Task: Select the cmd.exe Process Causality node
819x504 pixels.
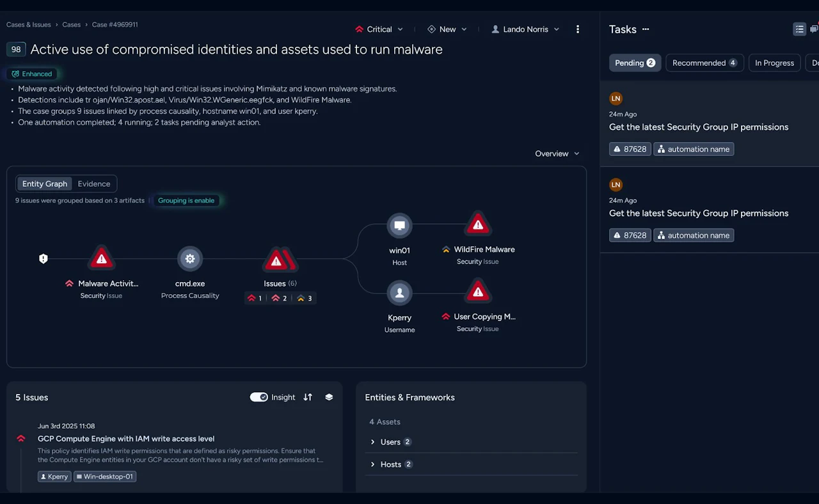Action: tap(190, 258)
